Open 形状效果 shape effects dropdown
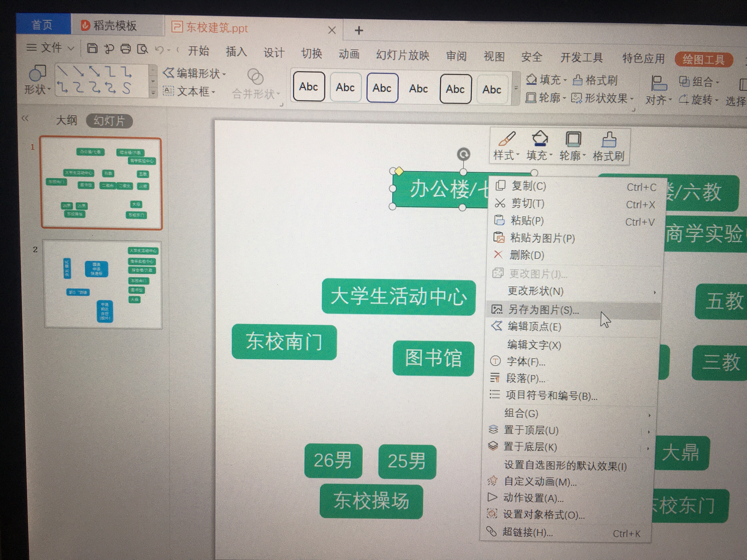Viewport: 747px width, 560px height. (x=602, y=99)
